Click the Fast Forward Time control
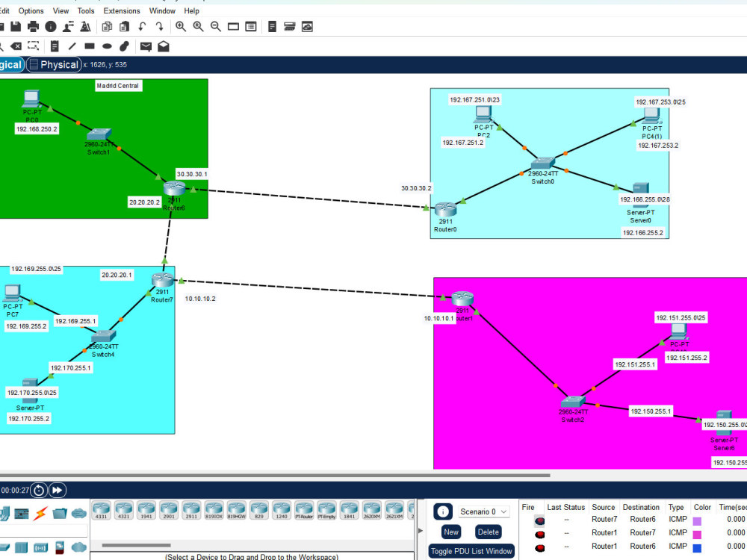This screenshot has width=747, height=560. (x=58, y=491)
